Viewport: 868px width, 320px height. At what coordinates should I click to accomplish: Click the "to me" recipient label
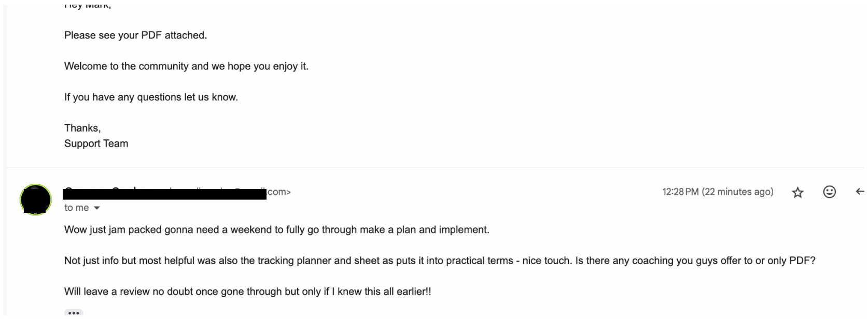pos(76,208)
